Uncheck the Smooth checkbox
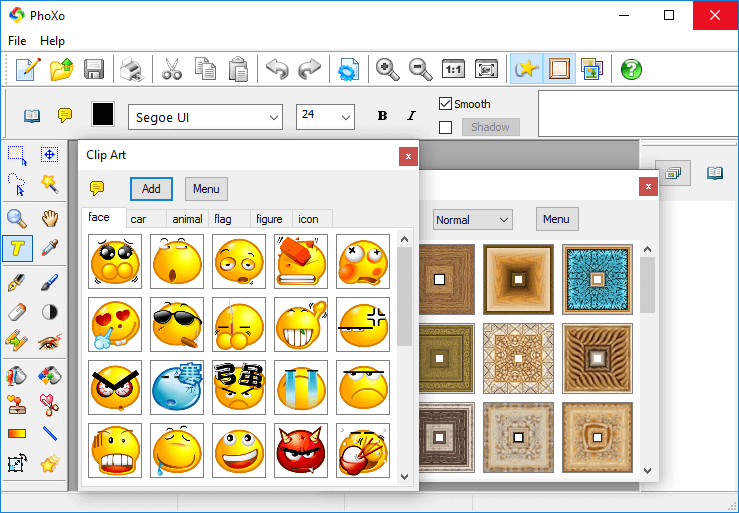 (446, 104)
